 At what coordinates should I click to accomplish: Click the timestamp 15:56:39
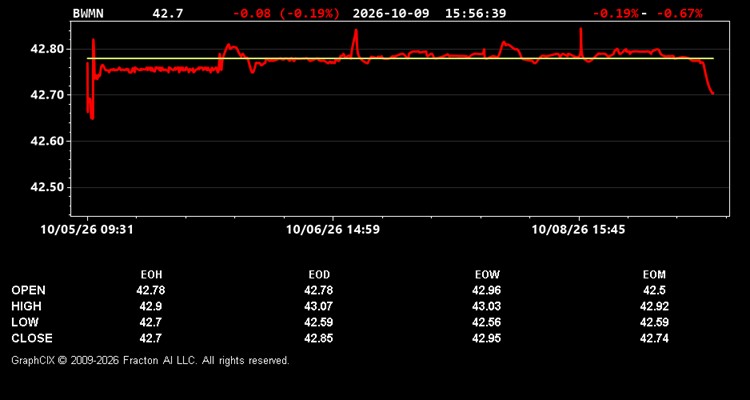click(x=475, y=13)
